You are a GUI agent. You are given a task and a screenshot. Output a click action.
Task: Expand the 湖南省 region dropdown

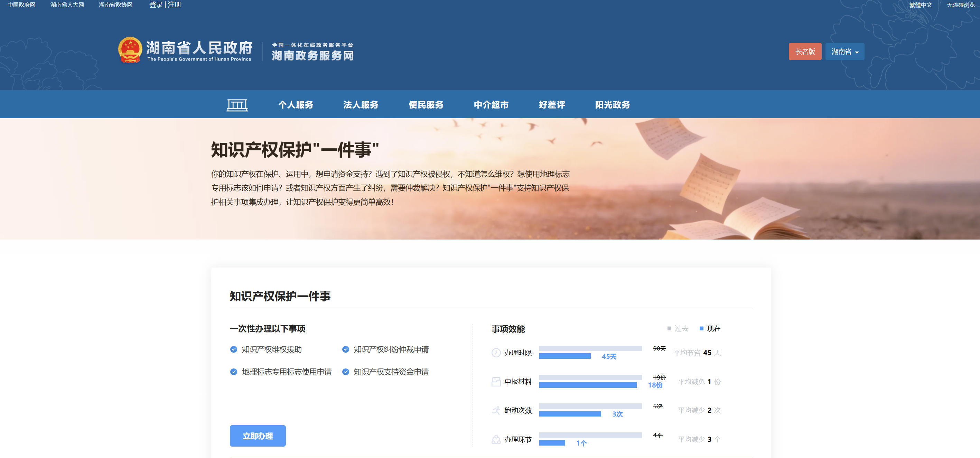[844, 52]
